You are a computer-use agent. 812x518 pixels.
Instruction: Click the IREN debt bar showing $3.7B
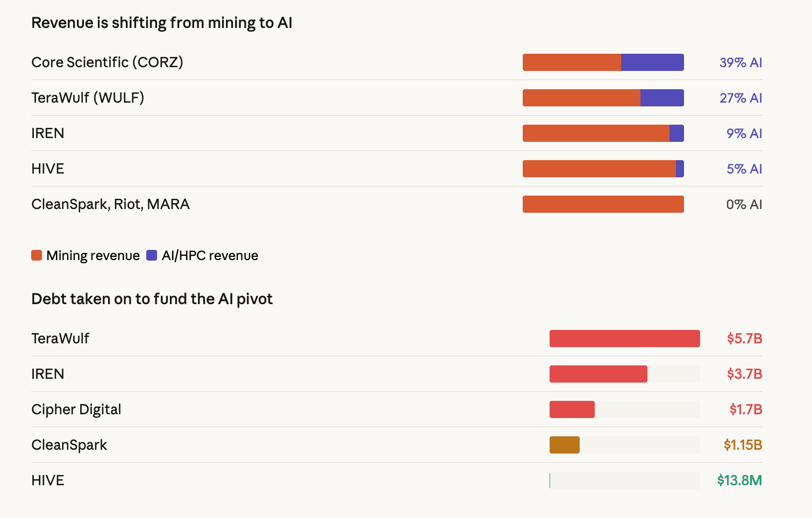tap(598, 374)
